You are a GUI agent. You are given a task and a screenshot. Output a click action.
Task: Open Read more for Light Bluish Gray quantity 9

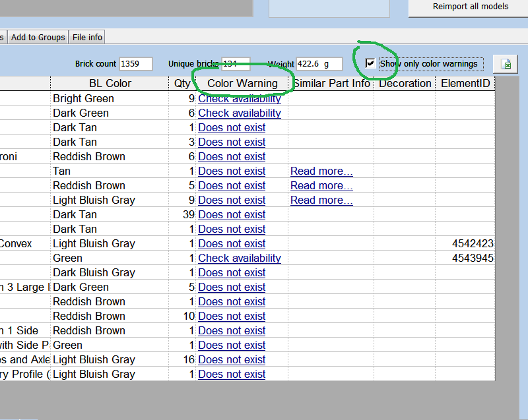[321, 200]
